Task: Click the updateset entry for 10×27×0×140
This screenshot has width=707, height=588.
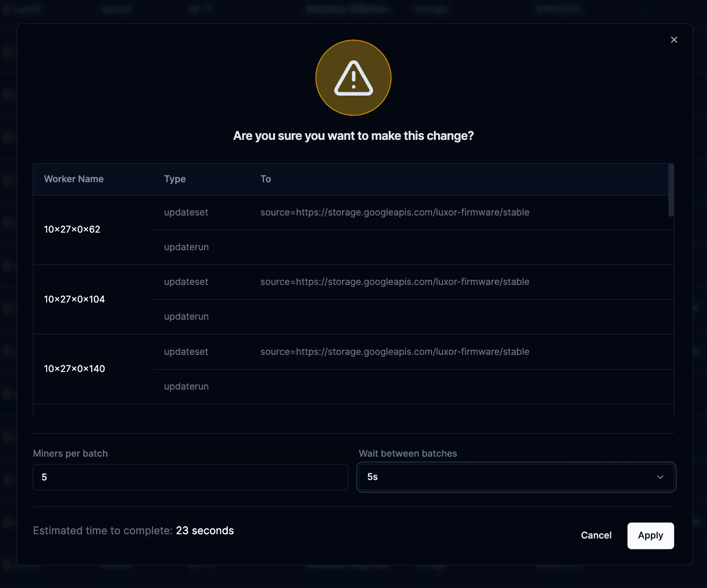Action: tap(186, 352)
